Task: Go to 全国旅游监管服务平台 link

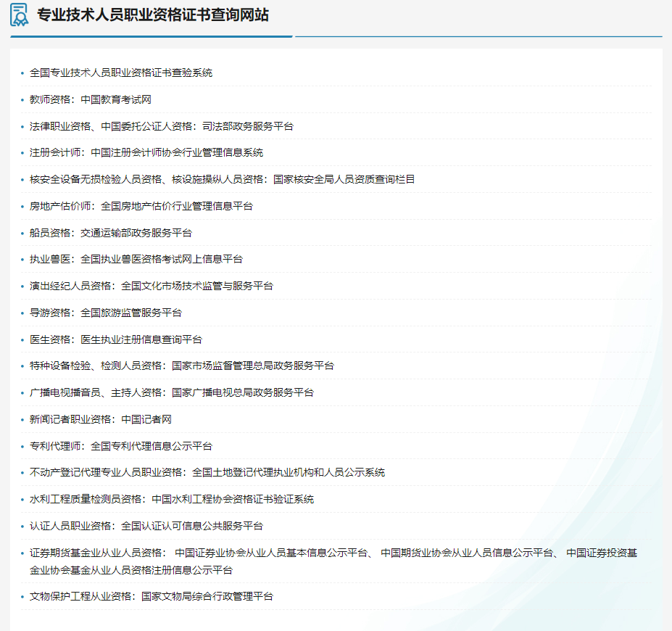Action: click(x=131, y=313)
